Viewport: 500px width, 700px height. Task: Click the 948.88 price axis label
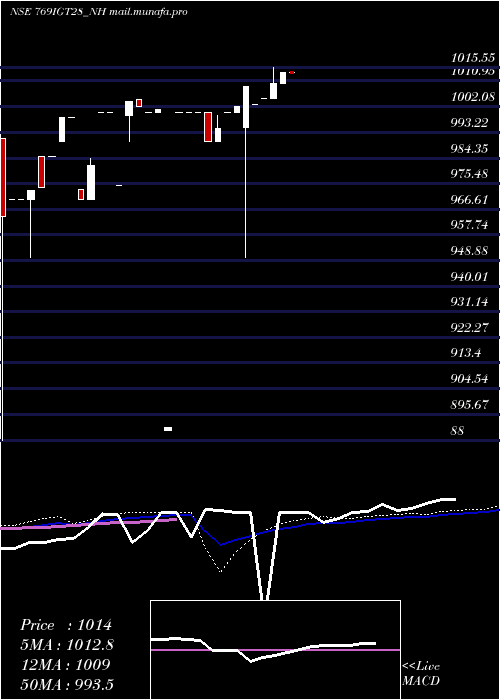[x=470, y=251]
